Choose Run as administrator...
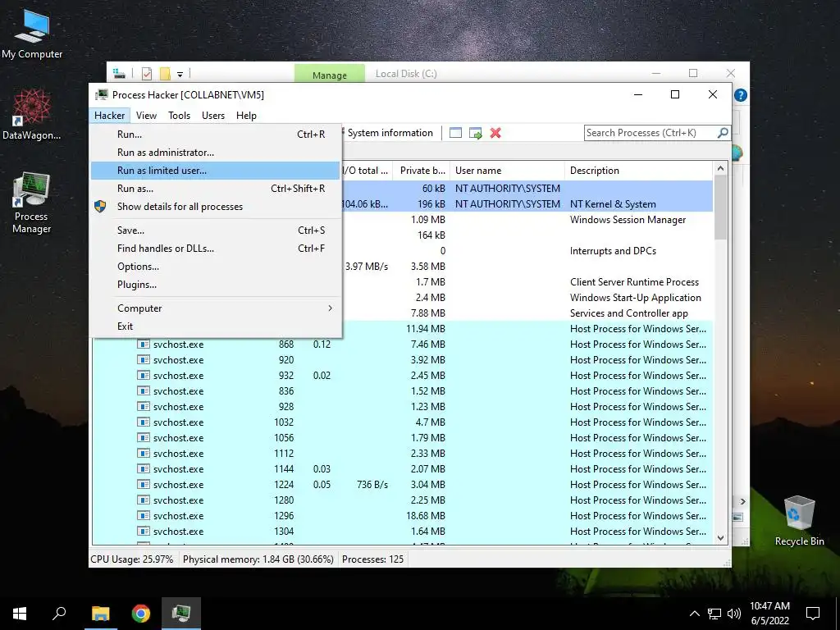Viewport: 840px width, 630px height. point(216,152)
